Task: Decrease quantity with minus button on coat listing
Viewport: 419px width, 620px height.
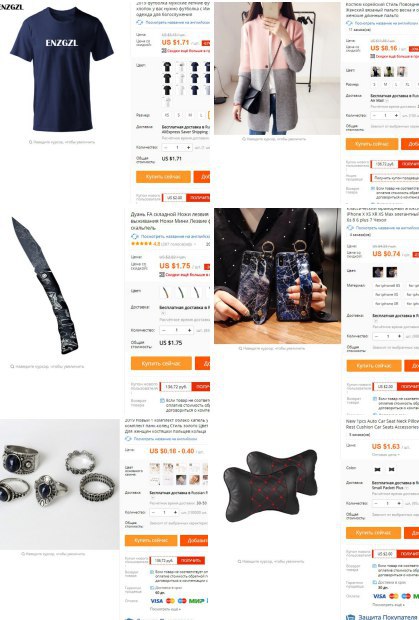Action: click(x=375, y=115)
